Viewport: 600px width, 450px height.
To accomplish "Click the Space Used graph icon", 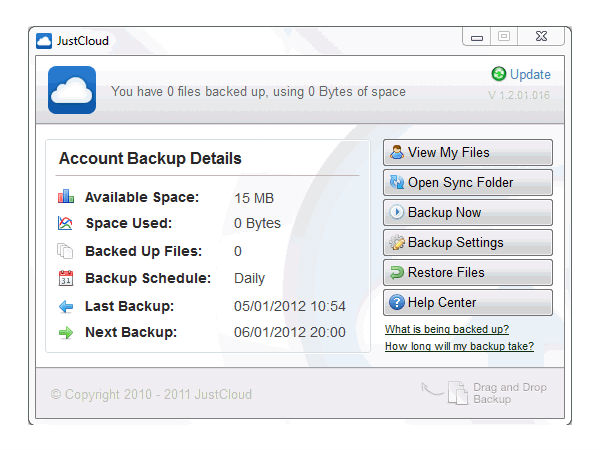I will pyautogui.click(x=65, y=223).
